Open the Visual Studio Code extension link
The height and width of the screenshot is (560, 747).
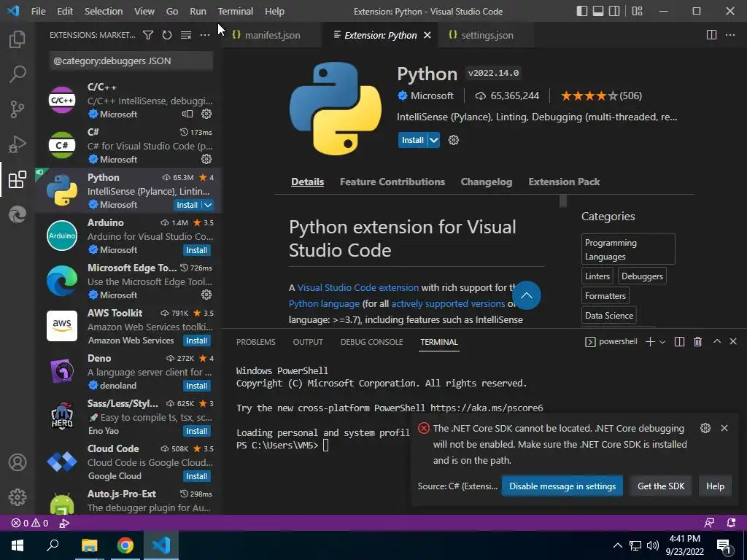pyautogui.click(x=357, y=287)
